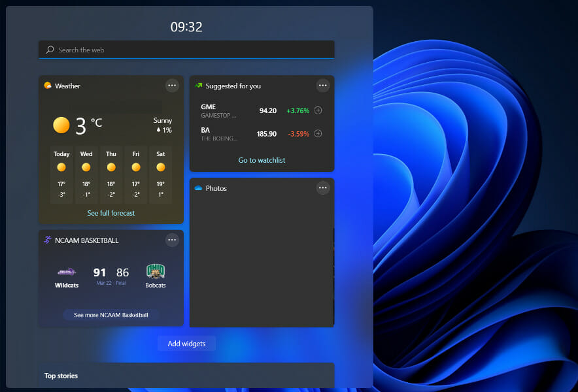
Task: Click the green trending icon beside Suggested for you
Action: 199,85
